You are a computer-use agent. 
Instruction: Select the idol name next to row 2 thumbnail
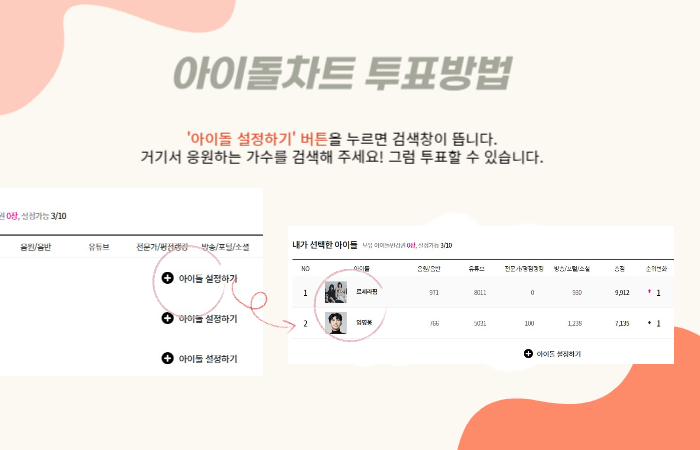click(x=364, y=322)
